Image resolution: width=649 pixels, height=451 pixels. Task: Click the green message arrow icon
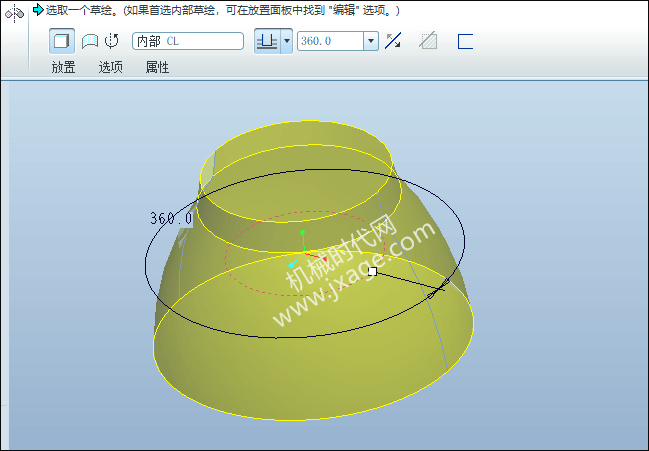click(x=38, y=10)
